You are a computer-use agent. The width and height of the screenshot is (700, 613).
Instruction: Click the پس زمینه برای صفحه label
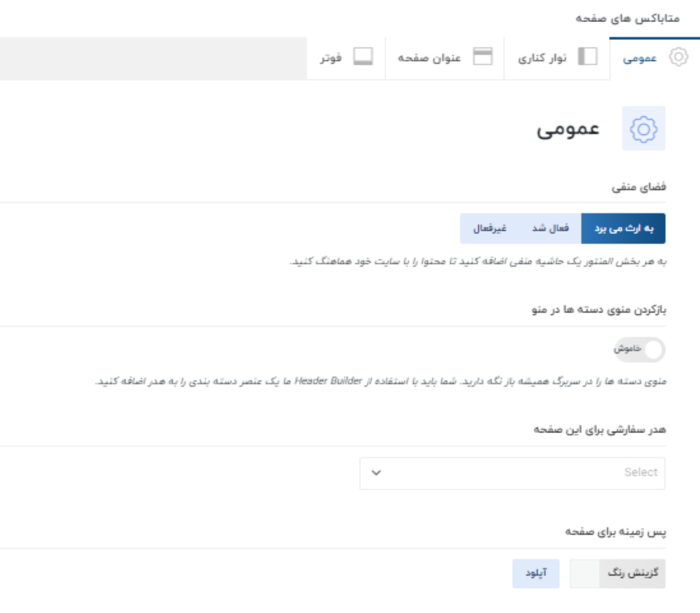tap(616, 531)
